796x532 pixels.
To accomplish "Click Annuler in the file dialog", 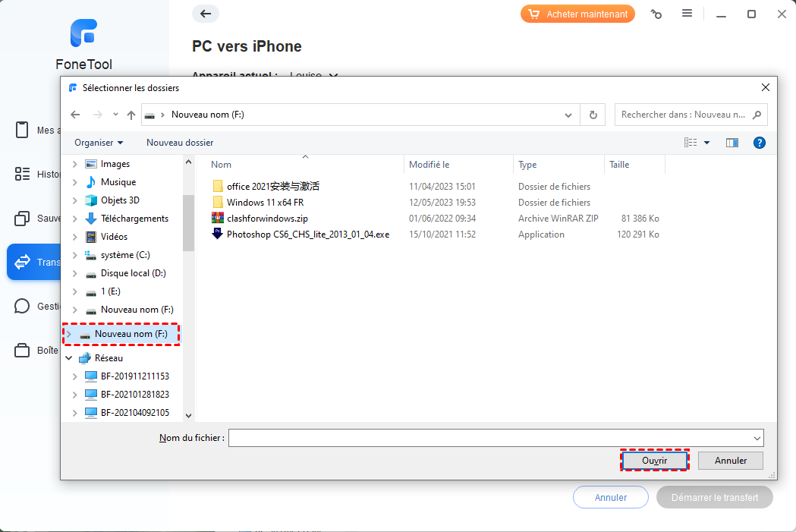I will 731,461.
